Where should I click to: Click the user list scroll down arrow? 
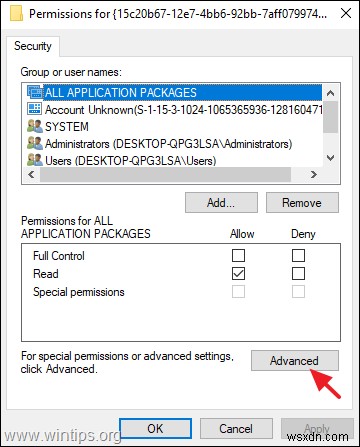(x=331, y=158)
